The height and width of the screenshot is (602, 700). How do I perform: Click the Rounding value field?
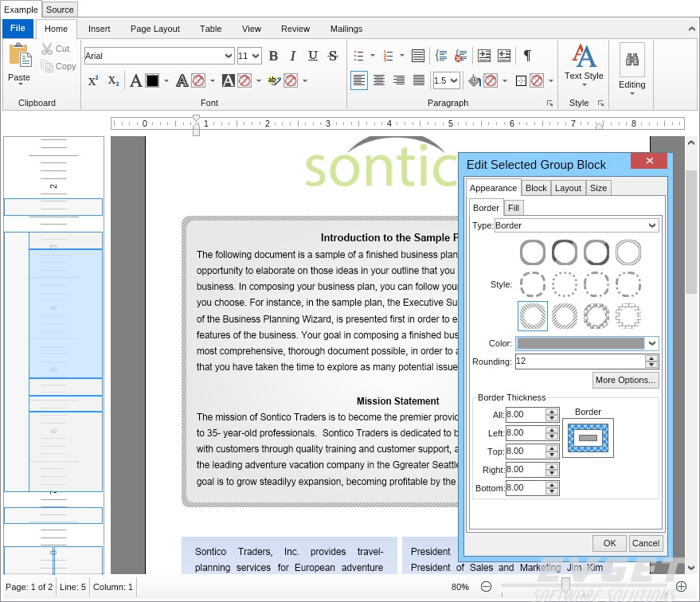tap(580, 362)
